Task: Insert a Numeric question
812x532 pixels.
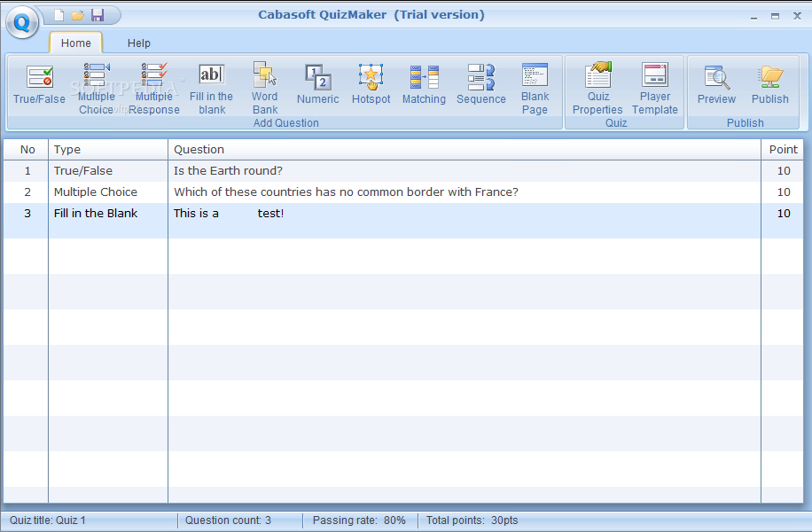Action: [x=317, y=85]
